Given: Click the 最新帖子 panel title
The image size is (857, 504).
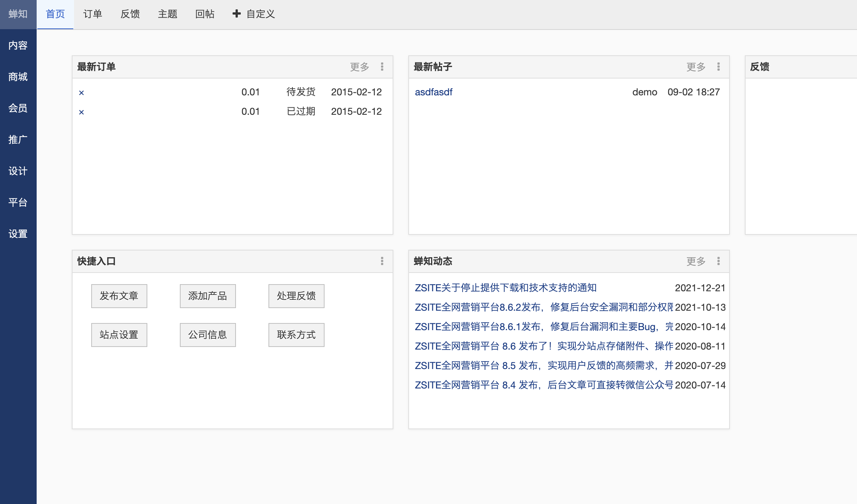Looking at the screenshot, I should [x=433, y=67].
